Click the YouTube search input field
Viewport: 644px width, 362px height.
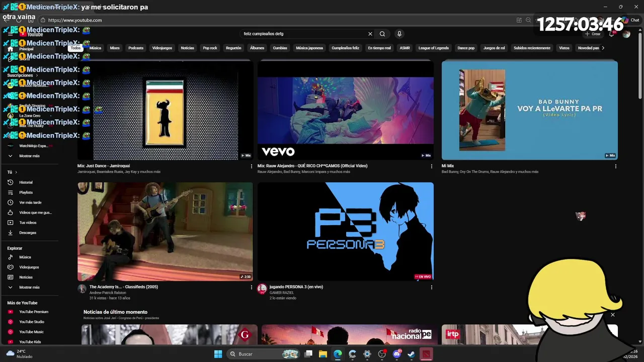pyautogui.click(x=304, y=34)
